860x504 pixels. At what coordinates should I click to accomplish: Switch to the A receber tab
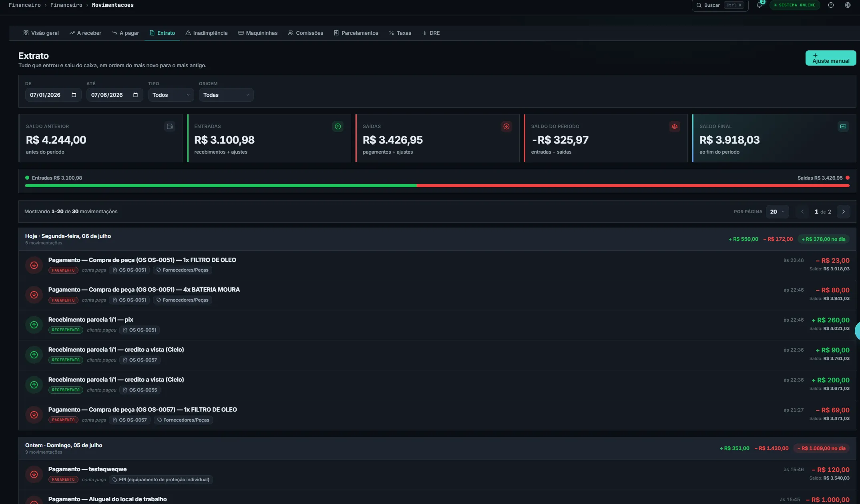coord(85,33)
